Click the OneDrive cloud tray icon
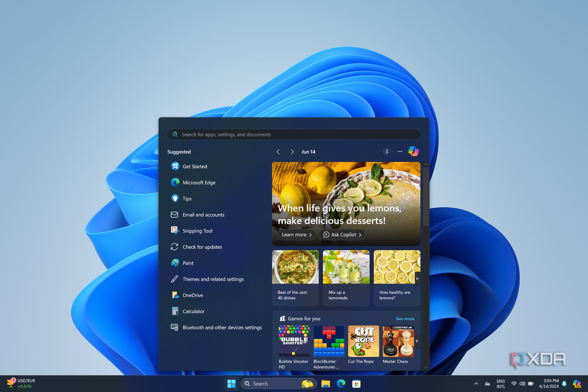The image size is (588, 392). pos(488,384)
